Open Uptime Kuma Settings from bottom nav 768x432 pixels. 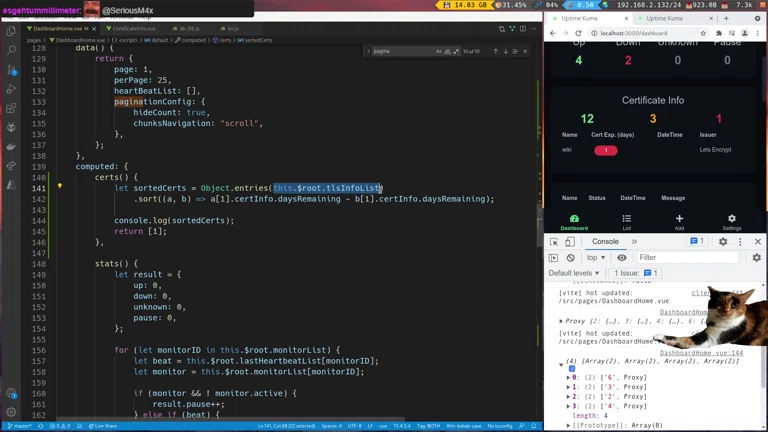coord(731,222)
